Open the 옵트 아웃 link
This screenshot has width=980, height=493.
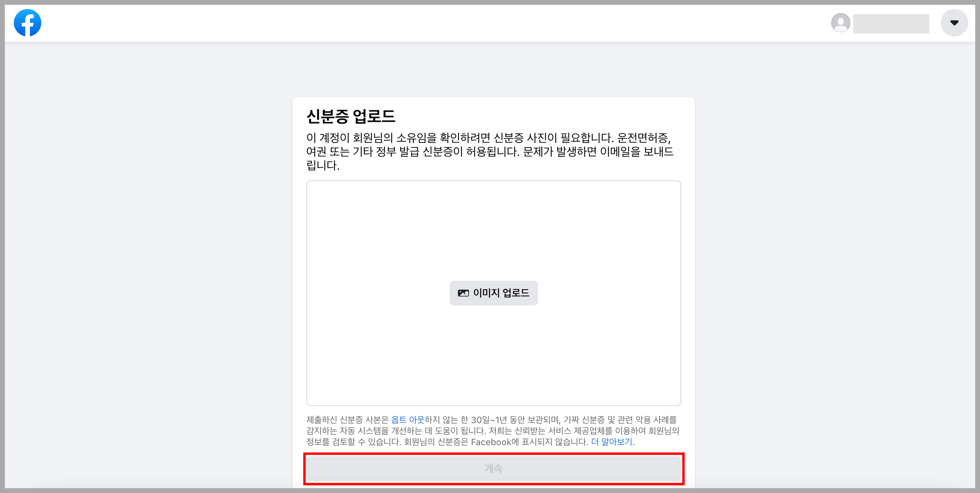(x=407, y=420)
